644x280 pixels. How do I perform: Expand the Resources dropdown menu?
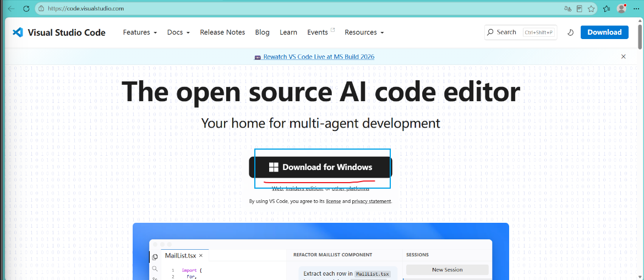pyautogui.click(x=364, y=32)
